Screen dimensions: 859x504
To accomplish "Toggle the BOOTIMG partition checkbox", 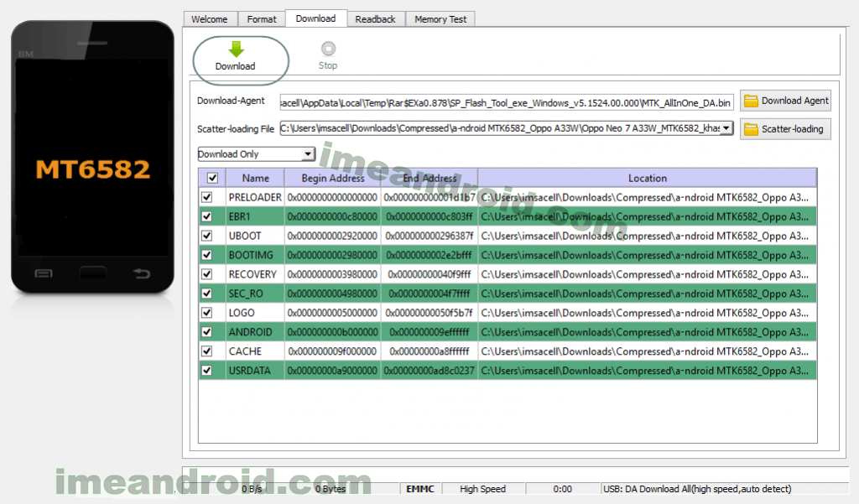I will [206, 255].
